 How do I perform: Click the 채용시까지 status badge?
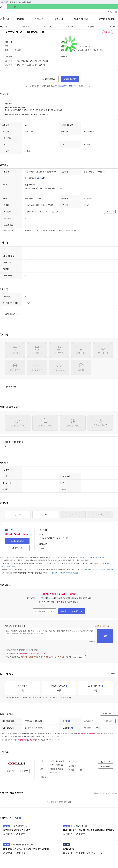point(108,32)
